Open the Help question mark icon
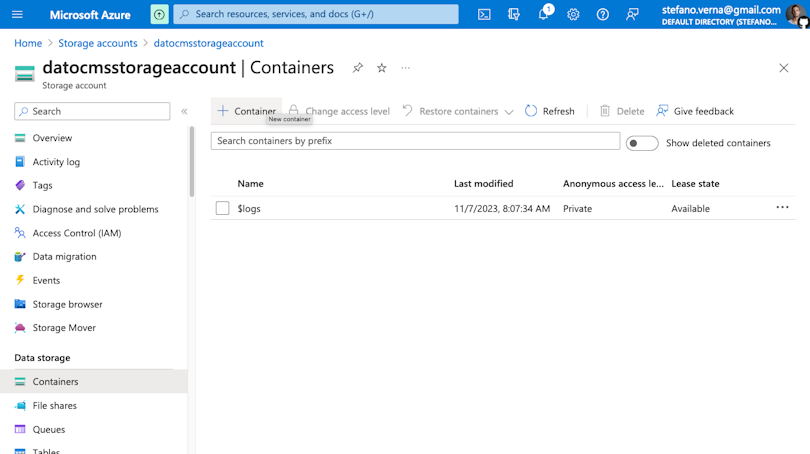 [x=602, y=14]
